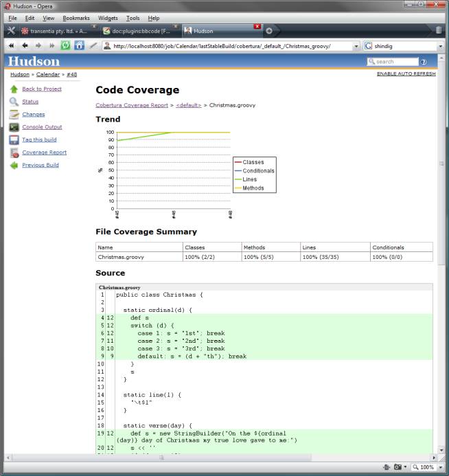Click the site identity icon in address bar
This screenshot has width=449, height=476.
pyautogui.click(x=107, y=46)
